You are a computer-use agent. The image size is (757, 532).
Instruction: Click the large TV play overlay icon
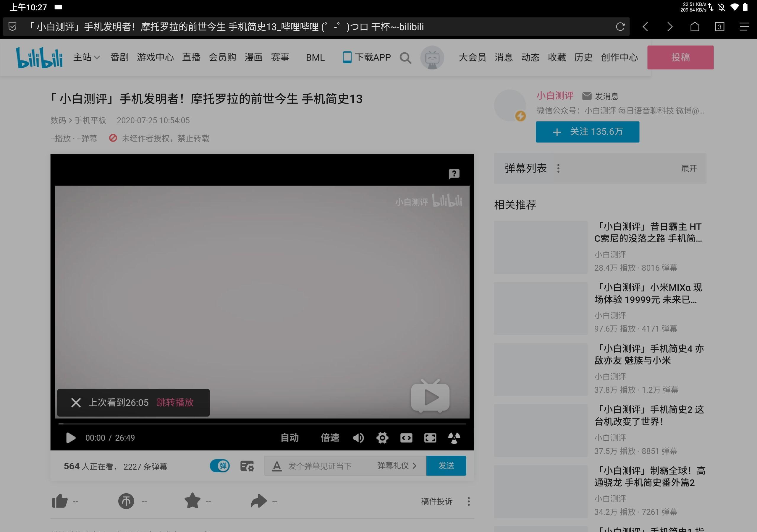point(430,396)
